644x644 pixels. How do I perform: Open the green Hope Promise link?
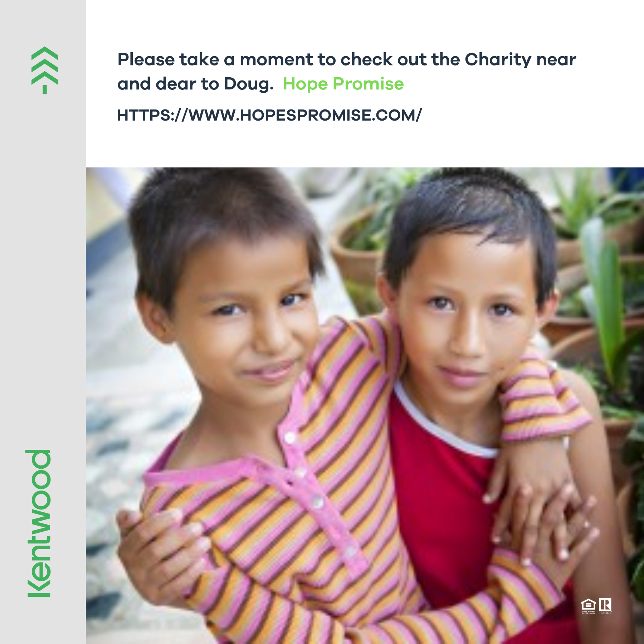pos(343,84)
